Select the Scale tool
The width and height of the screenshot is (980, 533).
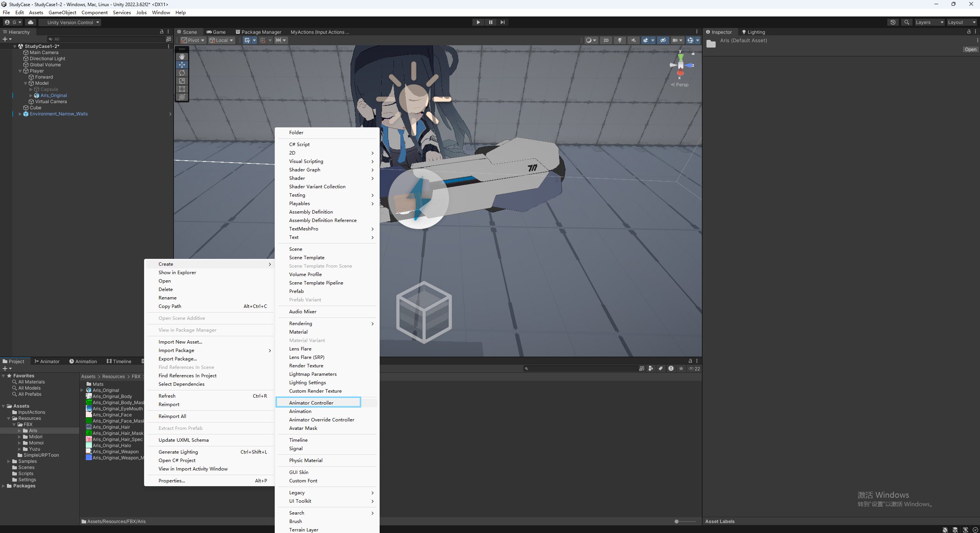tap(182, 81)
